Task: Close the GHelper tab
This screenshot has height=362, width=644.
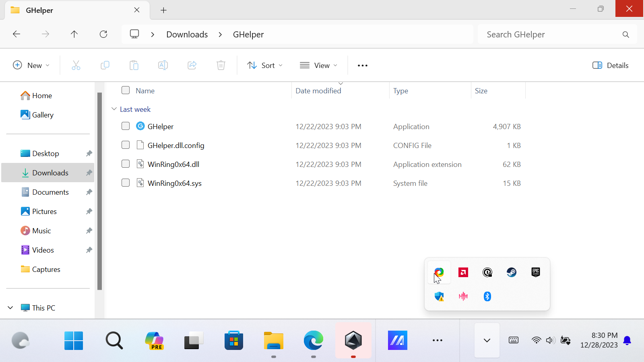Action: (x=137, y=10)
